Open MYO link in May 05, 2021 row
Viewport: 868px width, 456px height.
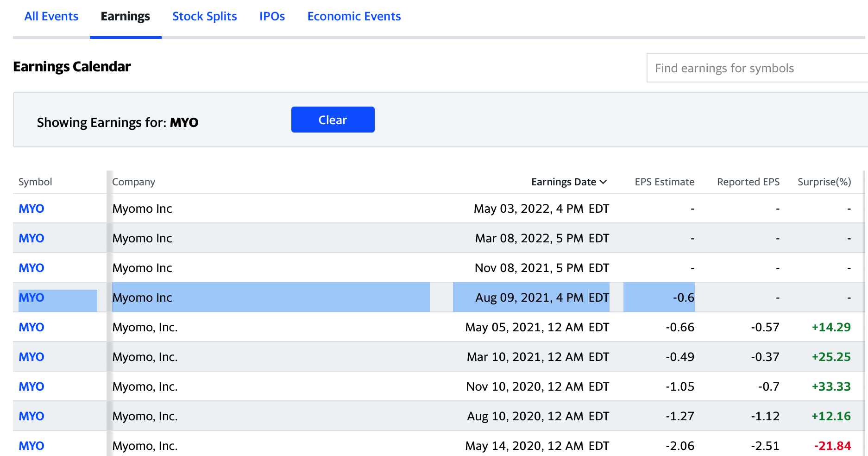31,327
